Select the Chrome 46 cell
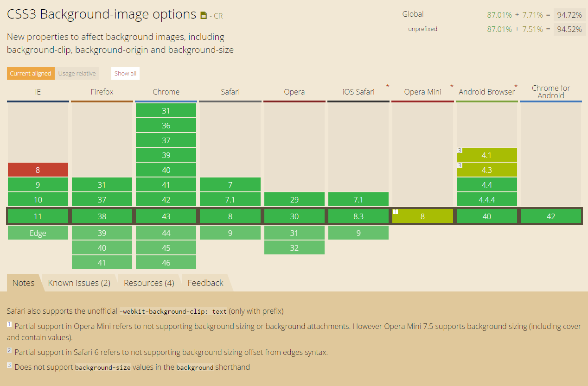 coord(166,263)
